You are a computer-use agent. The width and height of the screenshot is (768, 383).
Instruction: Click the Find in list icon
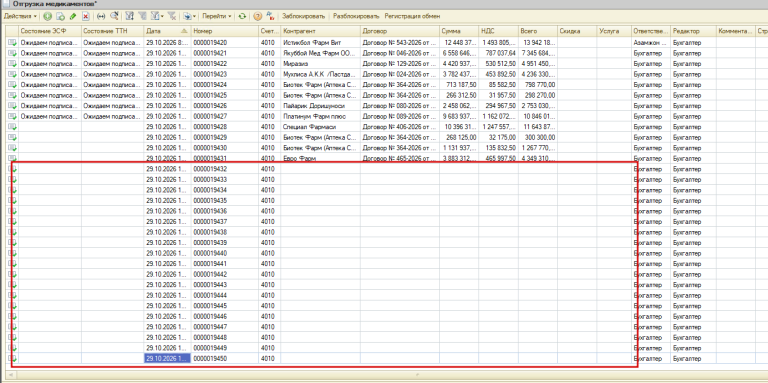pos(114,16)
